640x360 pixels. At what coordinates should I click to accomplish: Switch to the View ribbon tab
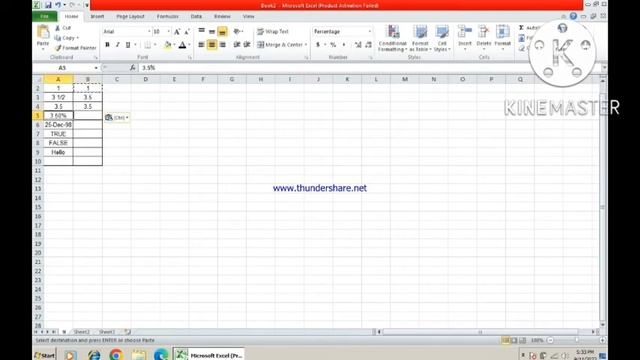[x=248, y=16]
